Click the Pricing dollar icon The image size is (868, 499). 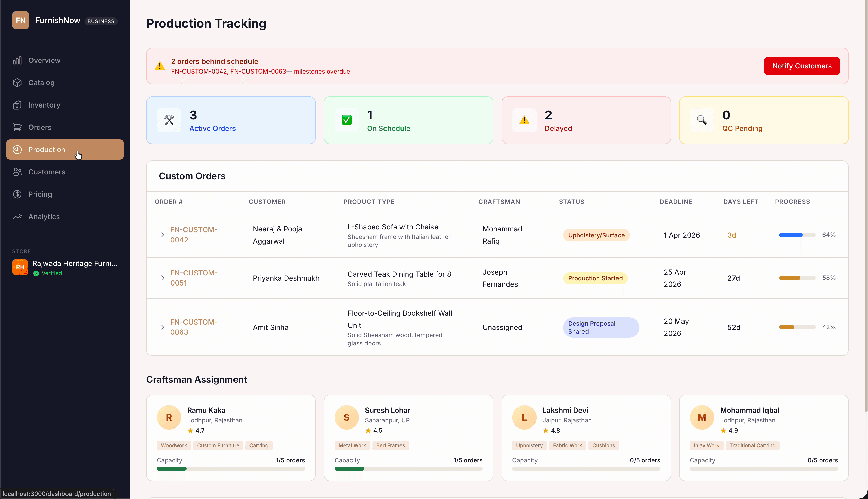coord(17,194)
